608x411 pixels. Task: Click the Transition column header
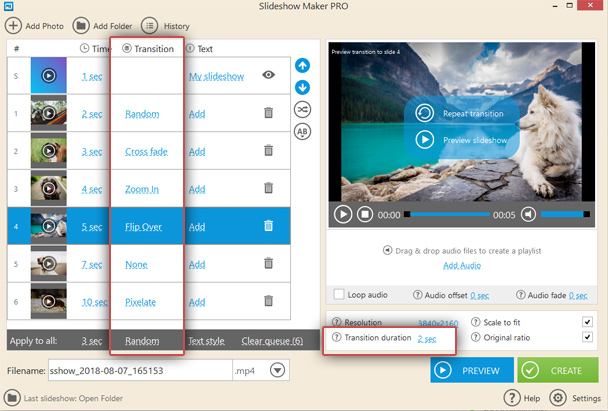click(148, 48)
